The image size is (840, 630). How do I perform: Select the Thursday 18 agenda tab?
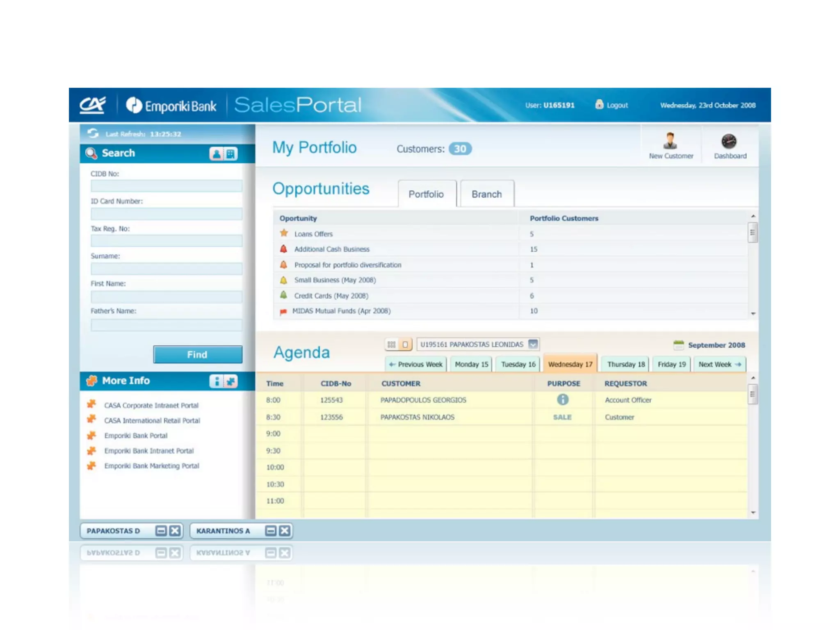[x=625, y=364]
